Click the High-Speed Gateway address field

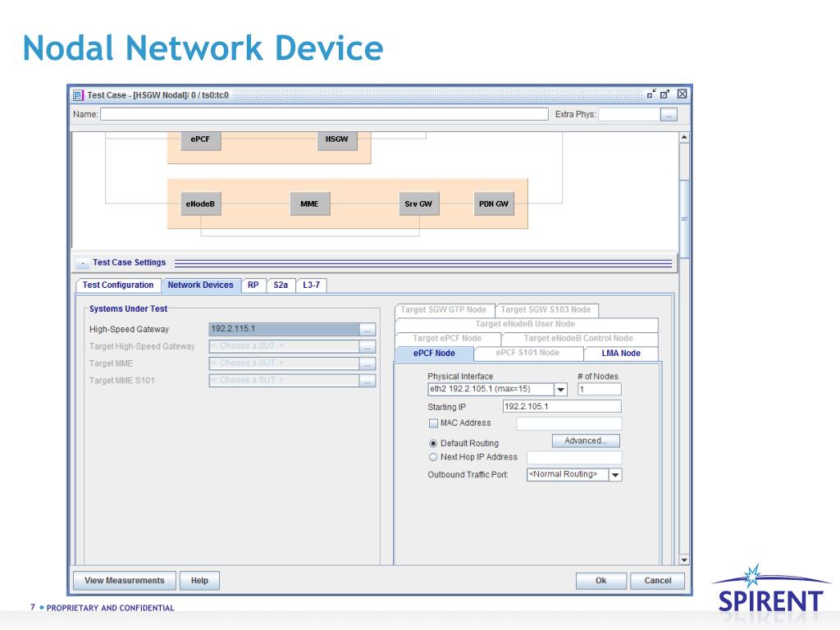click(284, 330)
